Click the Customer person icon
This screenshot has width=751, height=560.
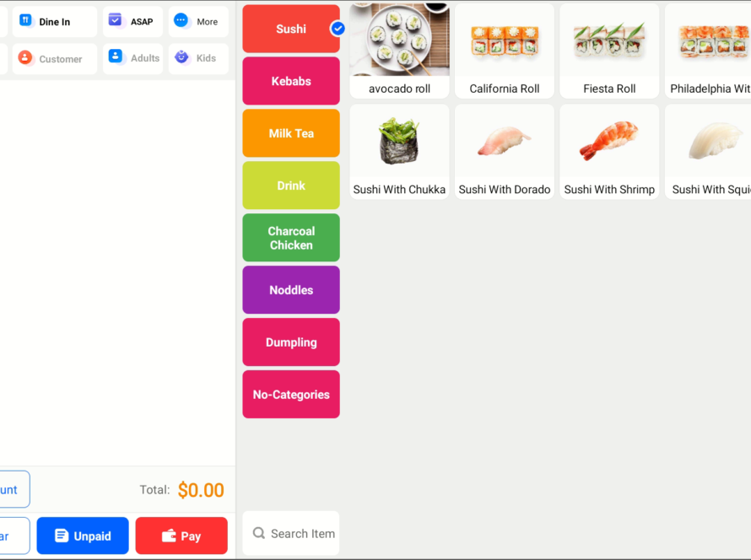pyautogui.click(x=25, y=57)
